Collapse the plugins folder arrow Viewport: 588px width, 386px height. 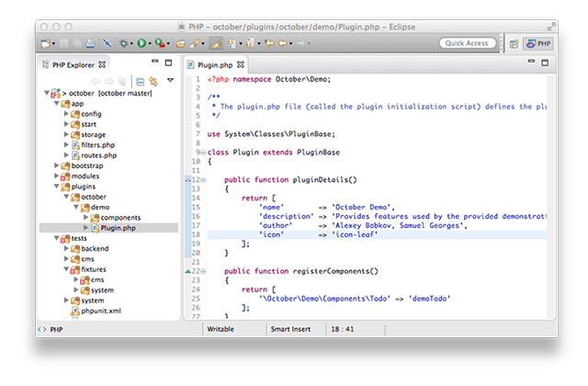click(56, 186)
